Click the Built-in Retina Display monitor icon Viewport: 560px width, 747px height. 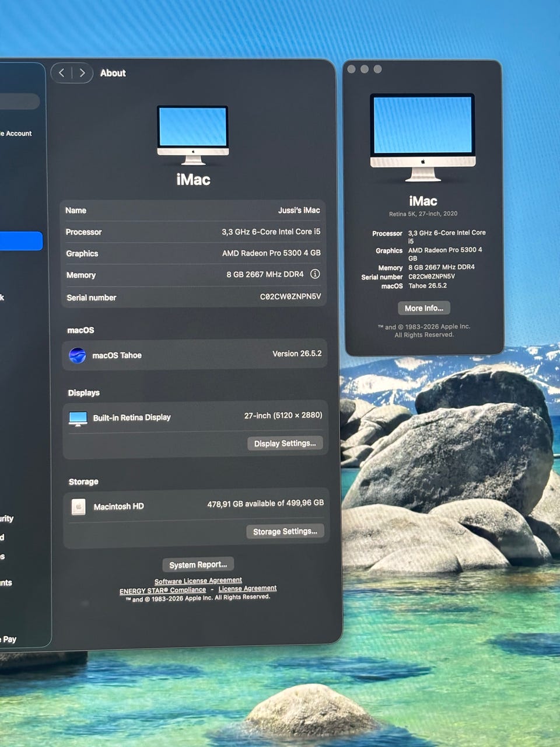[78, 418]
